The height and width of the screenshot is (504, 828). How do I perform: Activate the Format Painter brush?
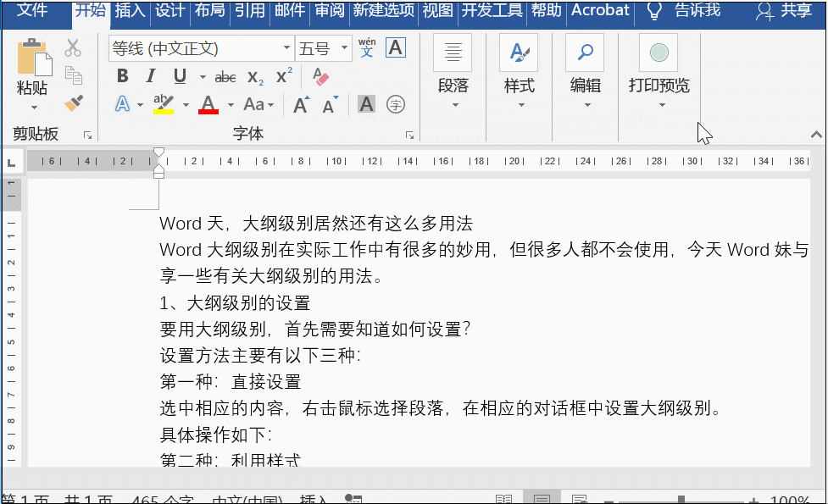[74, 102]
